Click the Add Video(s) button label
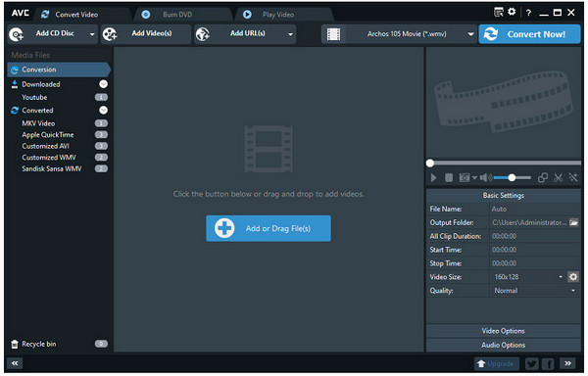Screen dimensions: 588x376 coord(152,33)
